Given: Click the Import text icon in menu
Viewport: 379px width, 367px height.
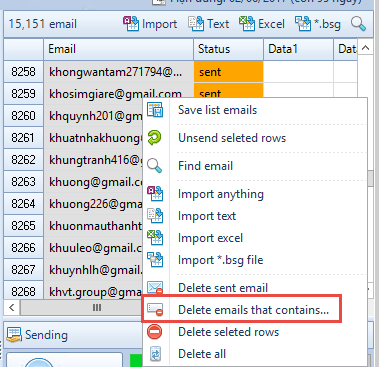Looking at the screenshot, I should point(155,216).
